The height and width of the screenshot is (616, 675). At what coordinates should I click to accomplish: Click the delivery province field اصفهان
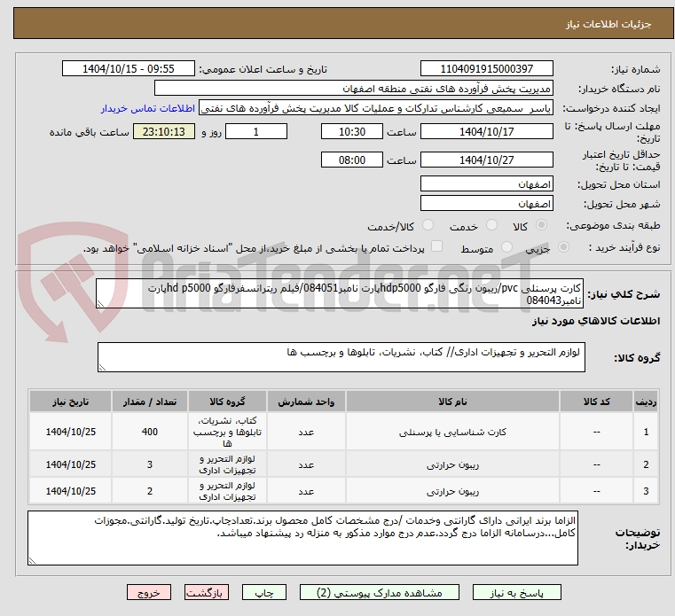point(486,184)
